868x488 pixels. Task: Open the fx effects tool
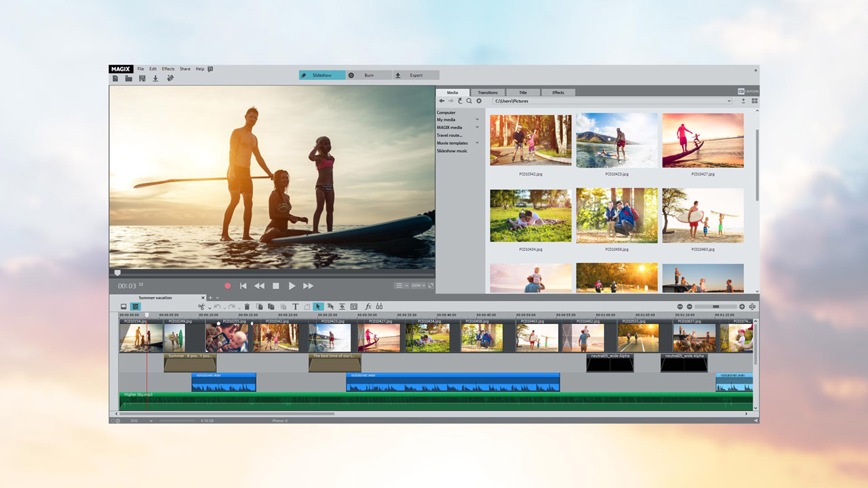[x=368, y=307]
